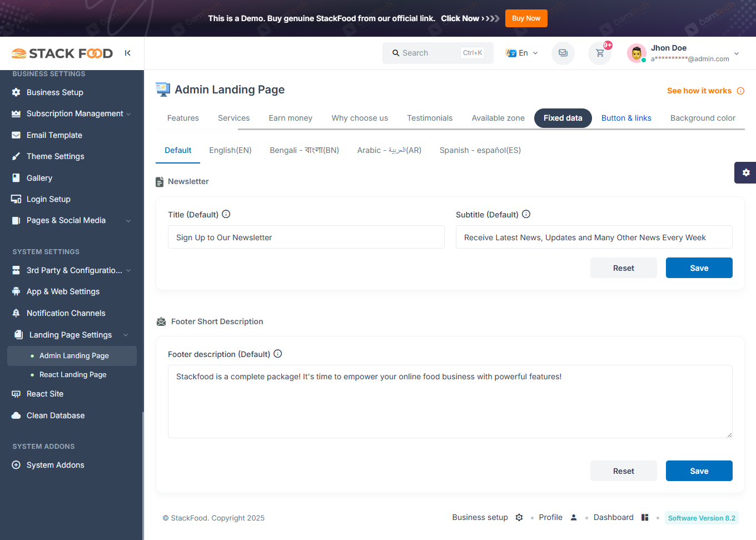The image size is (756, 540).
Task: Reset the Newsletter section
Action: click(623, 268)
